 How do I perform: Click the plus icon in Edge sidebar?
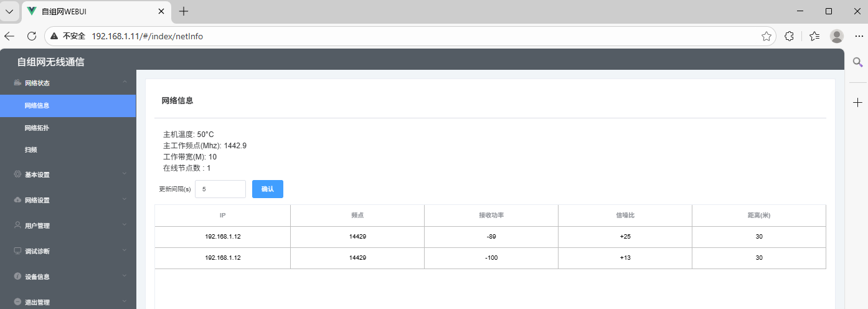(857, 102)
